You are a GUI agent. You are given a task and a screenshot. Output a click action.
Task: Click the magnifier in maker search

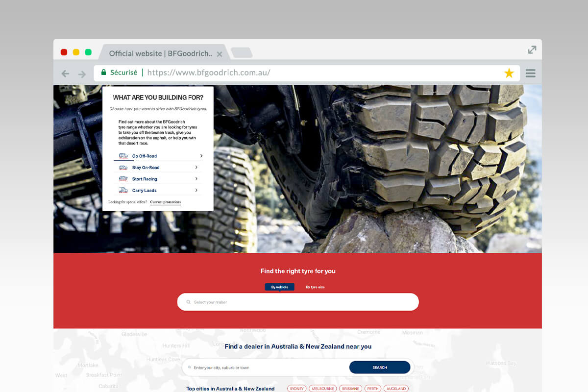(x=189, y=302)
